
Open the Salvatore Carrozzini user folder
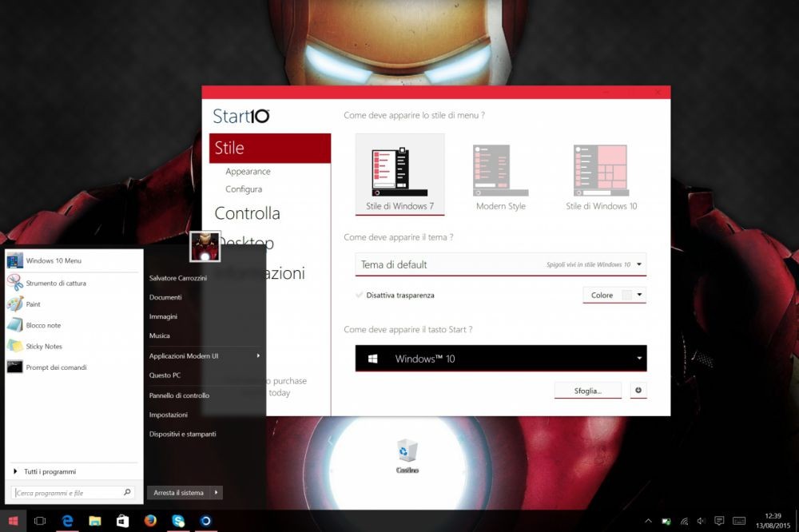pyautogui.click(x=178, y=278)
